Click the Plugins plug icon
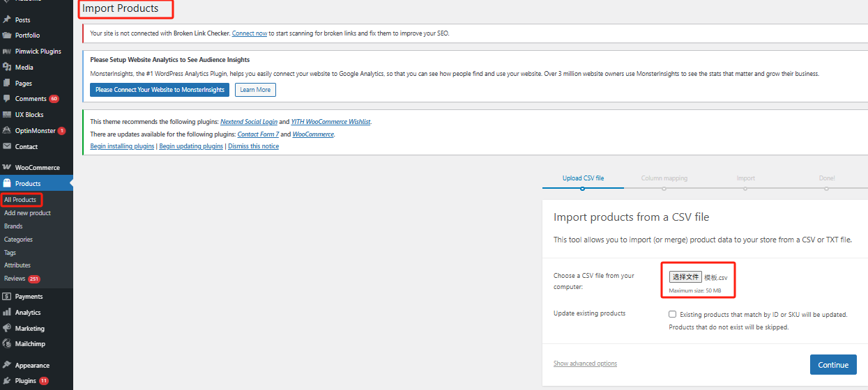Image resolution: width=868 pixels, height=390 pixels. tap(7, 381)
